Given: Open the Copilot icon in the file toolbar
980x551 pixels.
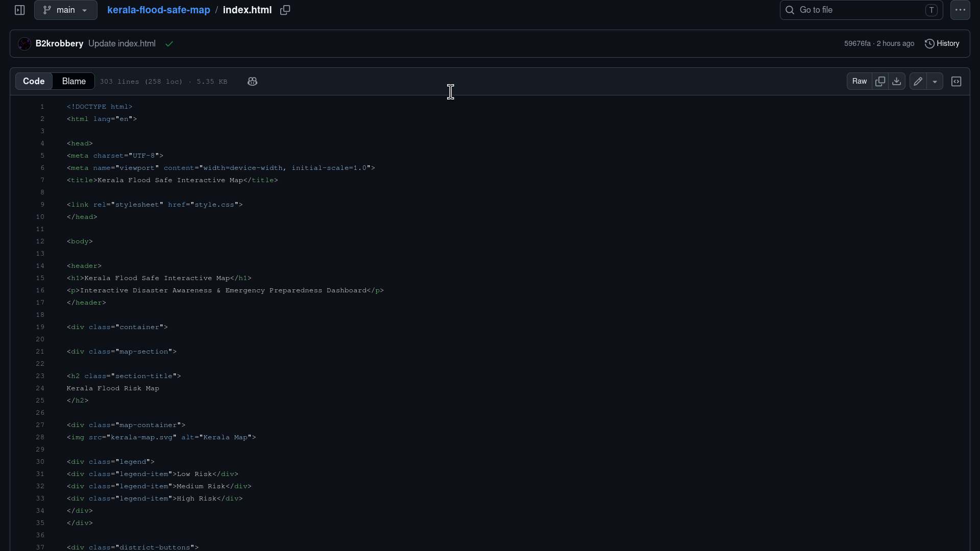Looking at the screenshot, I should 252,82.
